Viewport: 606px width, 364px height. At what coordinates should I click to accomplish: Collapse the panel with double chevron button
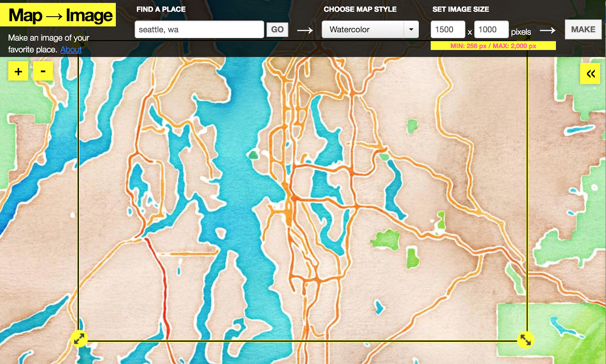(x=590, y=73)
